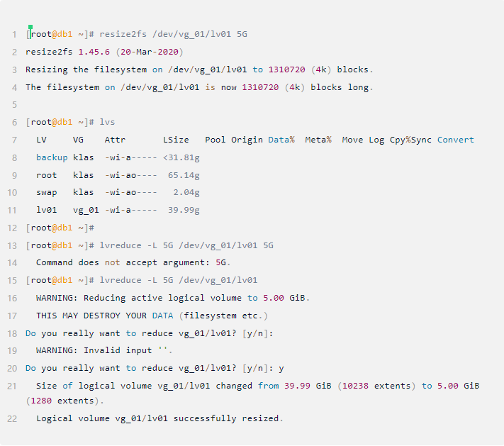Click the '65.14g' size value
The height and width of the screenshot is (446, 504).
183,175
